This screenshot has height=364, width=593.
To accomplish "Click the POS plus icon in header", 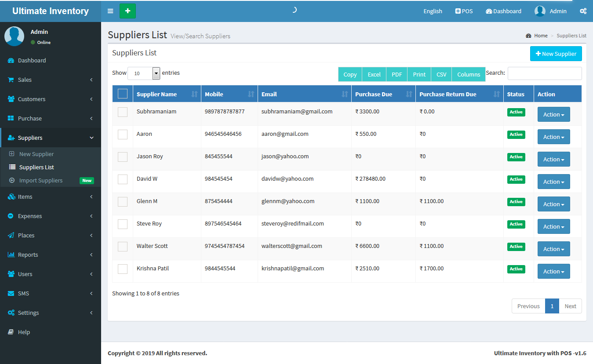I will pos(458,11).
